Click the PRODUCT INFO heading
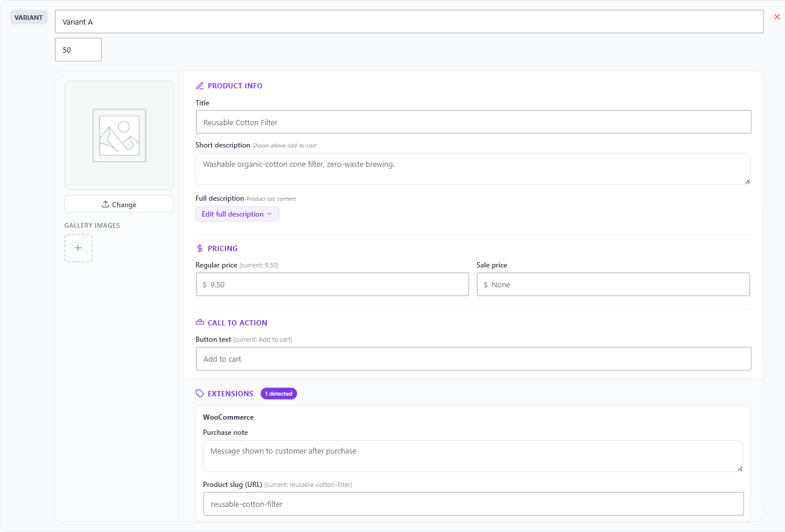The width and height of the screenshot is (785, 532). tap(235, 85)
